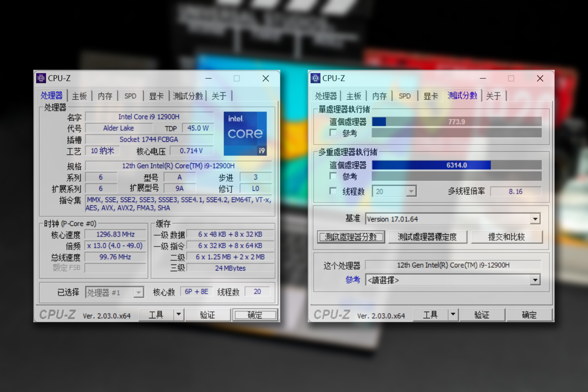This screenshot has width=588, height=392.
Task: Click the Intel Core i9 badge
Action: pos(245,133)
